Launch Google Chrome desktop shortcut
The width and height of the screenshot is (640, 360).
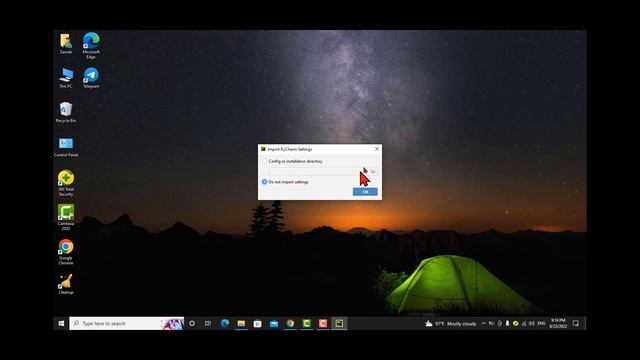pos(66,252)
